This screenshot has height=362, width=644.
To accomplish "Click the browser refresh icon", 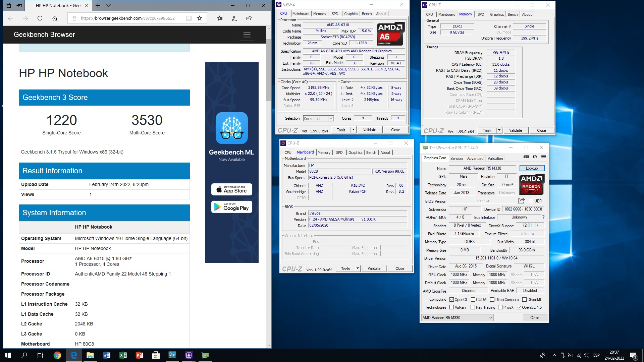I will [x=40, y=18].
